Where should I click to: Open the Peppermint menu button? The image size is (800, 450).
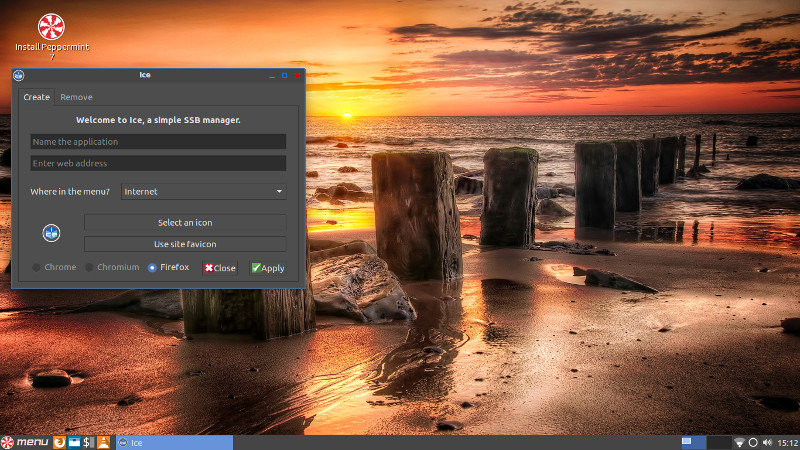(25, 442)
